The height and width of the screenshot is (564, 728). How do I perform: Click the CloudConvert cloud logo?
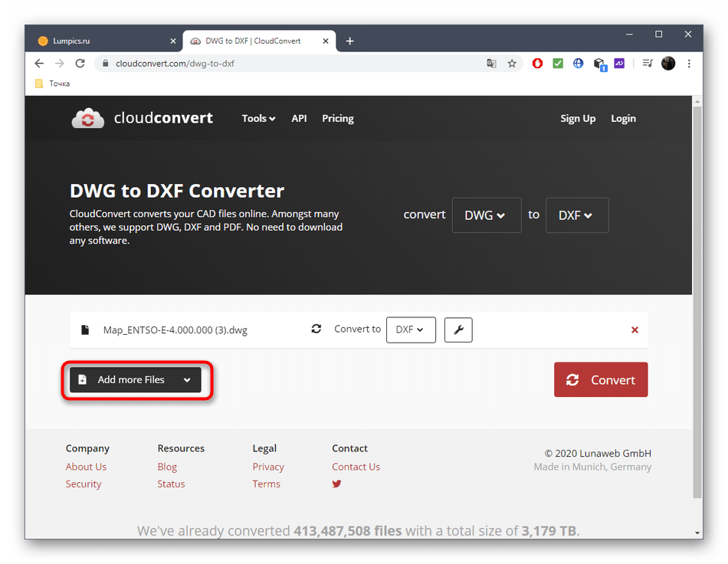tap(87, 119)
